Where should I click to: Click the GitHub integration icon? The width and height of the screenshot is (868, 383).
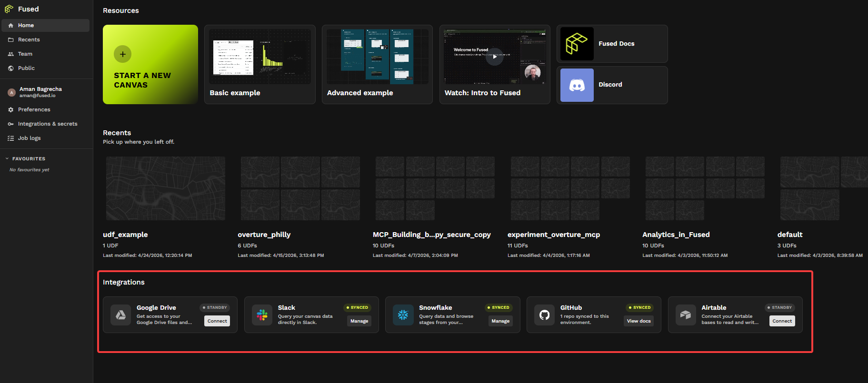[544, 315]
